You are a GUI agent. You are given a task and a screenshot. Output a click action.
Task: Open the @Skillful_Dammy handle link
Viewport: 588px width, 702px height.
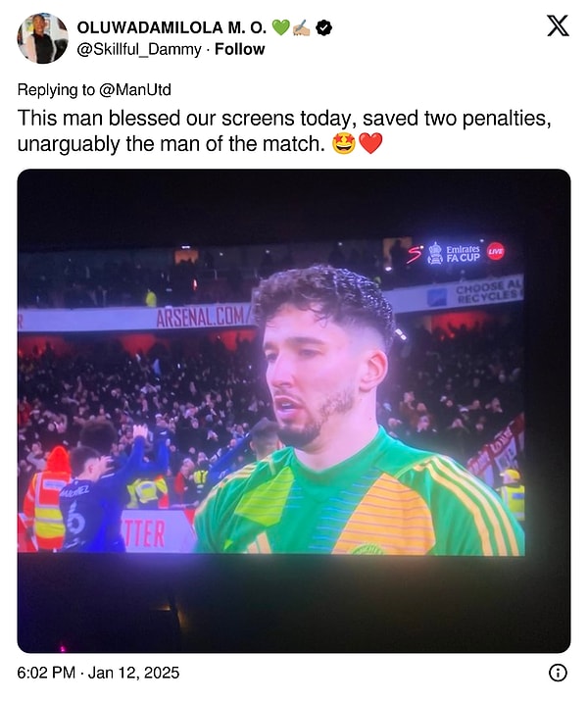tap(139, 49)
